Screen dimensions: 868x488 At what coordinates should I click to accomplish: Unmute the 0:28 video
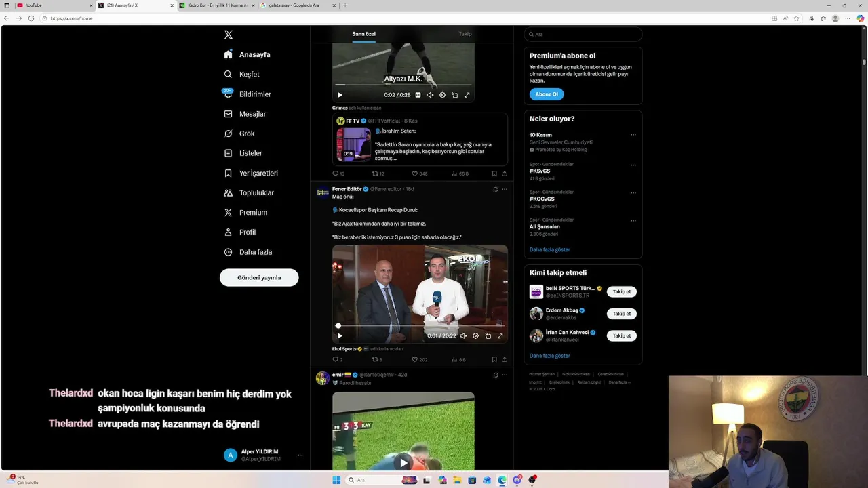tap(430, 95)
